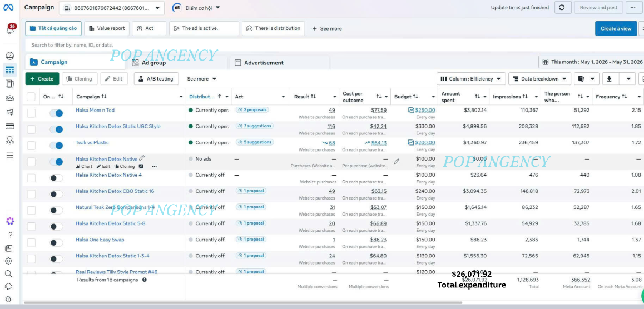Open the export options dropdown arrow
Viewport: 644px width, 309px height.
628,79
